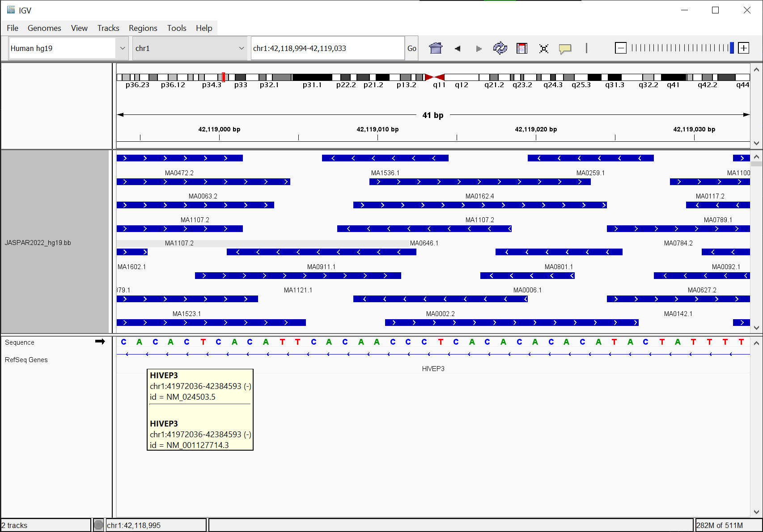Select the forward navigation arrow
Viewport: 763px width, 532px height.
point(479,48)
